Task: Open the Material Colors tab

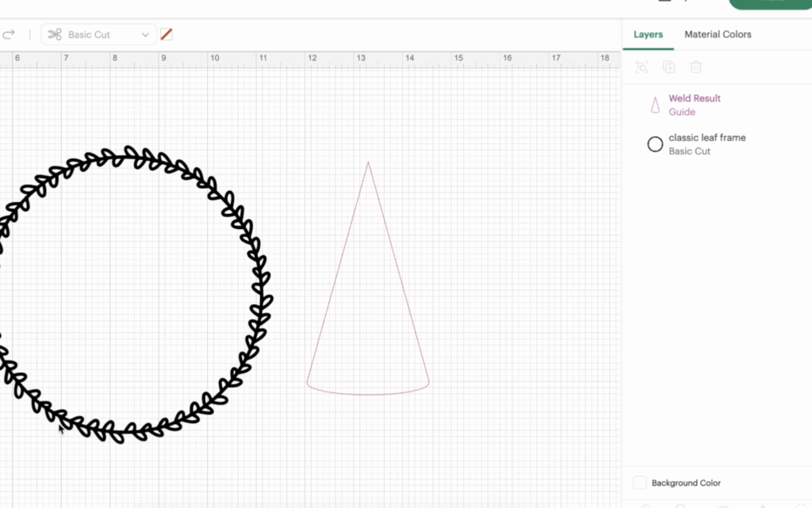Action: point(718,35)
